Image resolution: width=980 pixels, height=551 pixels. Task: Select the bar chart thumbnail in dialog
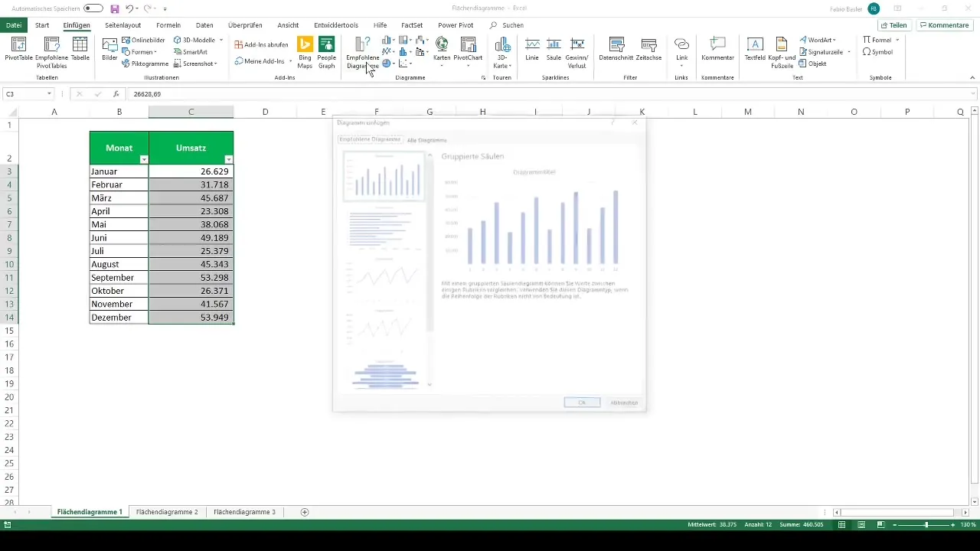384,228
